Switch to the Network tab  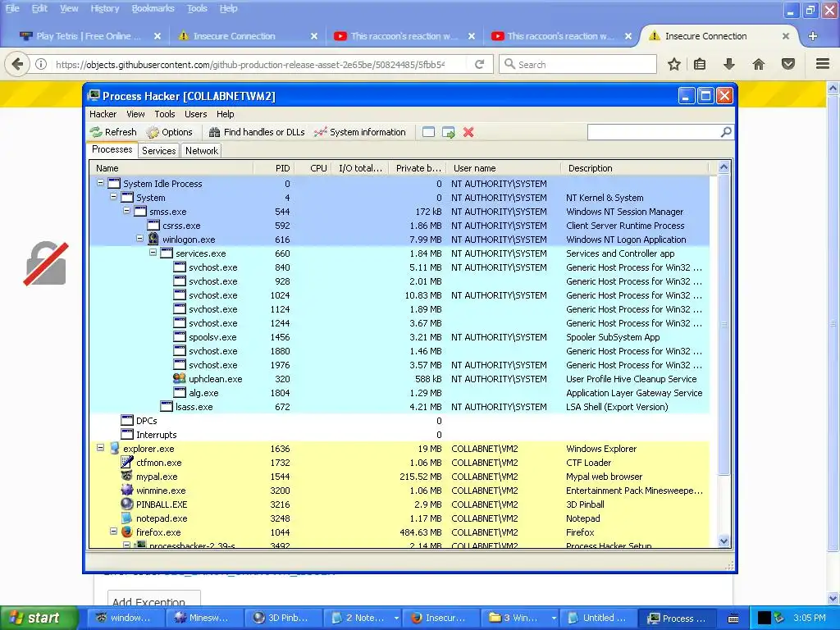pyautogui.click(x=202, y=151)
